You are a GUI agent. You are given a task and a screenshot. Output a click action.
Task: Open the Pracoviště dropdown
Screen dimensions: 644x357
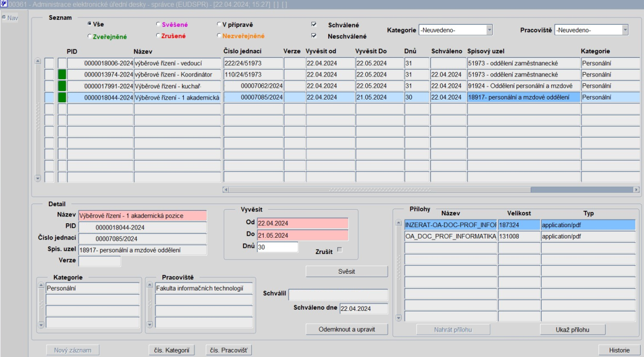coord(625,30)
